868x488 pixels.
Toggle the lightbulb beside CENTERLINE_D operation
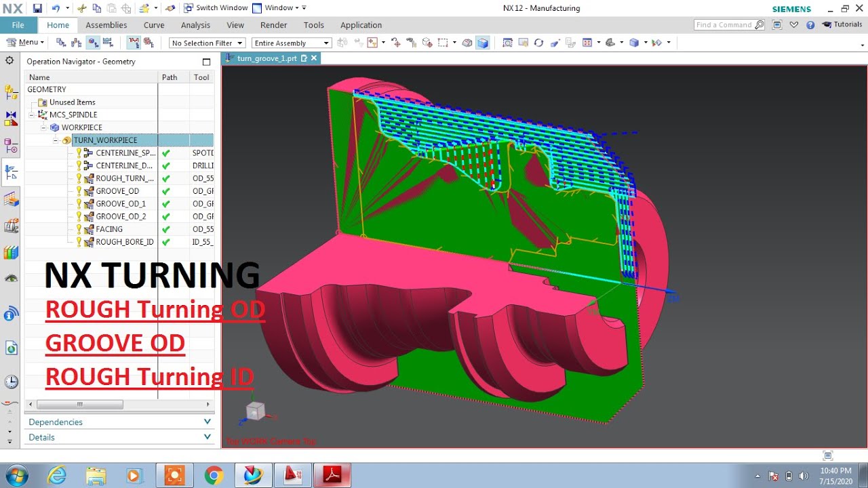79,166
